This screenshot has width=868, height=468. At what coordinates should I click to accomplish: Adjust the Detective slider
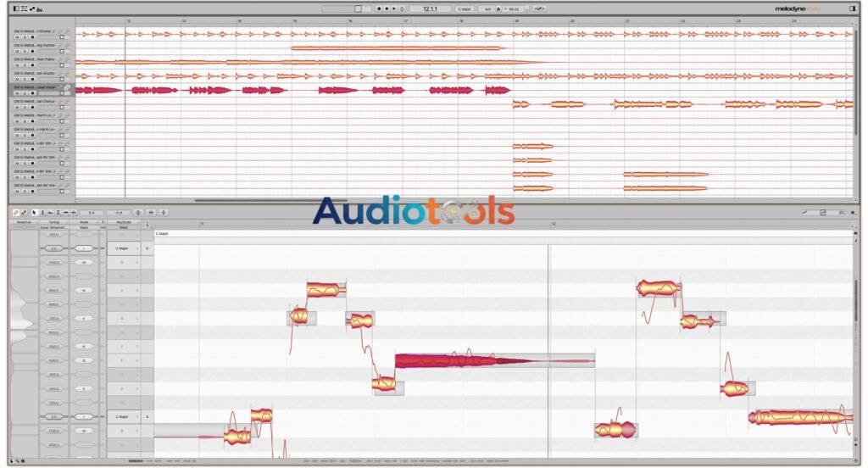(25, 227)
